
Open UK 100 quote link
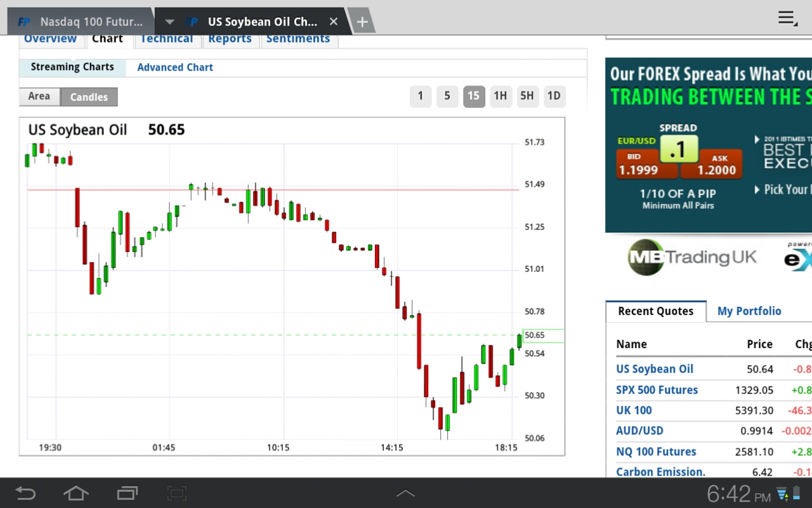tap(634, 410)
